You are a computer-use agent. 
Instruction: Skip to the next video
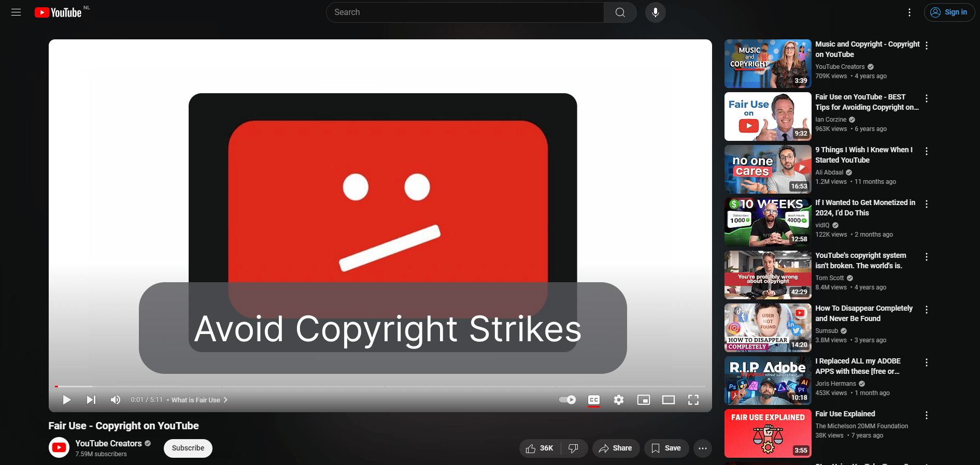(x=91, y=400)
